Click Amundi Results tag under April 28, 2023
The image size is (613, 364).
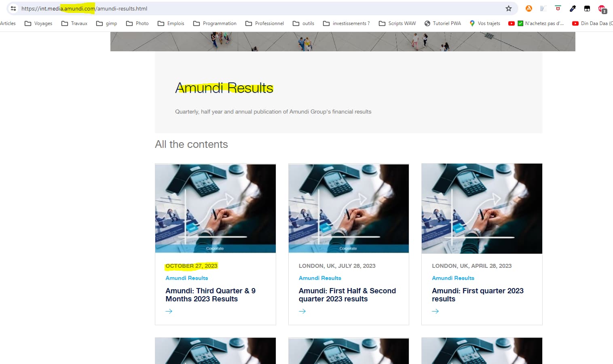(x=453, y=278)
